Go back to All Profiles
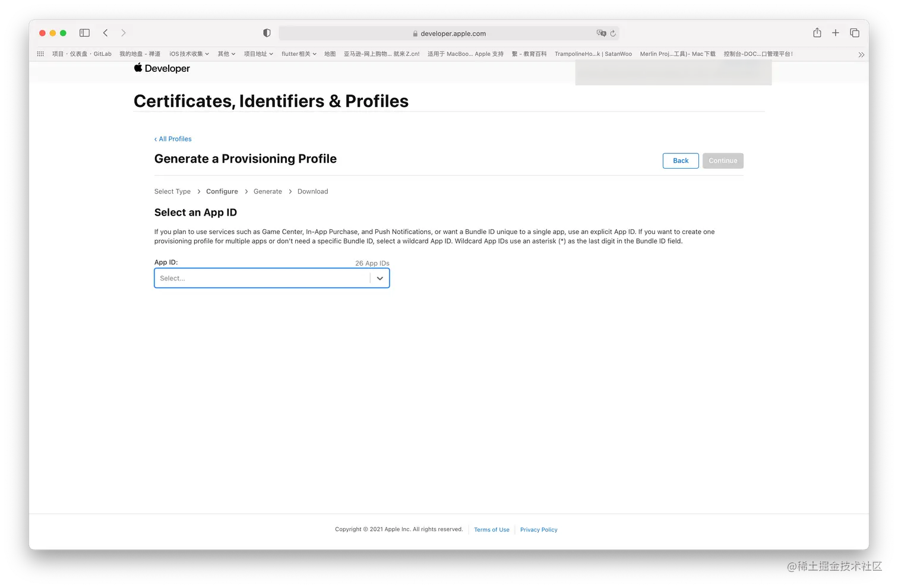This screenshot has height=588, width=898. pyautogui.click(x=173, y=139)
